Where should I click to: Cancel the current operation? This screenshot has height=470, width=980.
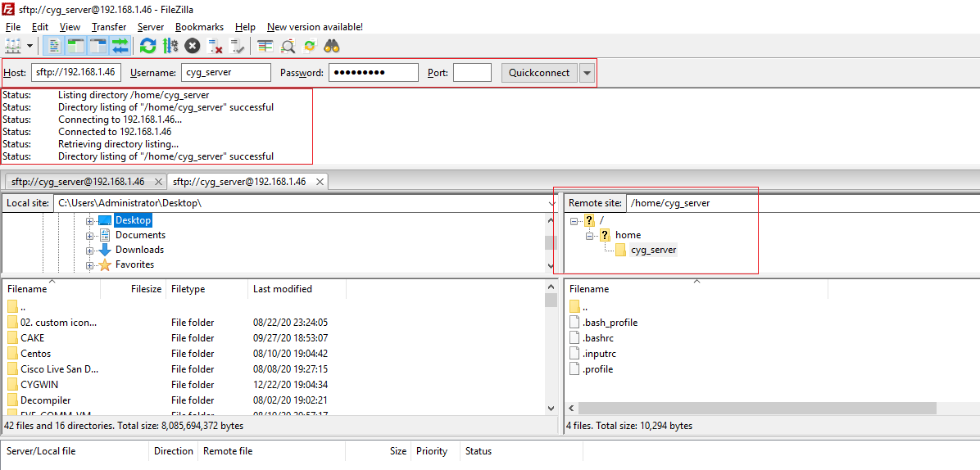tap(193, 46)
